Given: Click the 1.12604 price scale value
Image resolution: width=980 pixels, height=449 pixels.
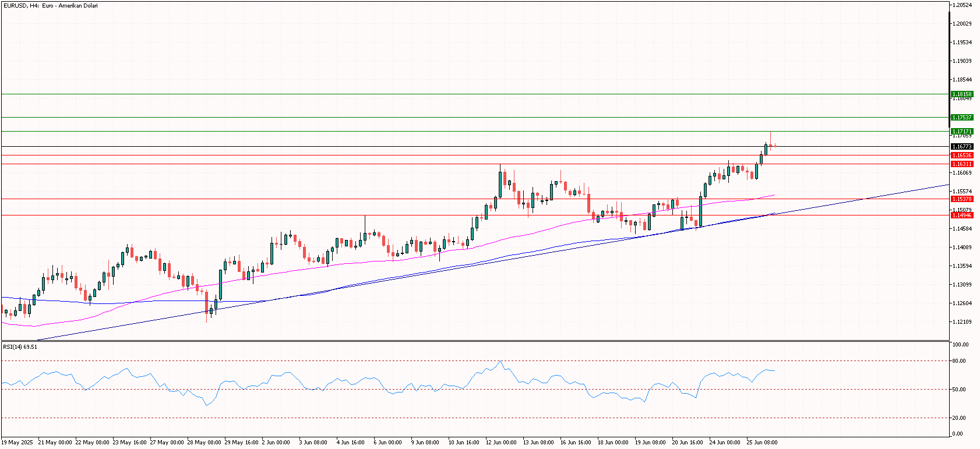Looking at the screenshot, I should click(x=963, y=303).
